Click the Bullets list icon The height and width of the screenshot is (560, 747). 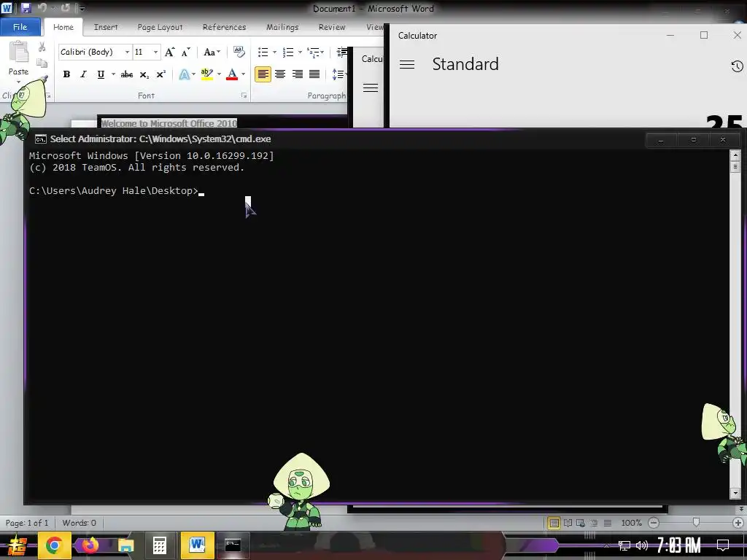coord(263,52)
